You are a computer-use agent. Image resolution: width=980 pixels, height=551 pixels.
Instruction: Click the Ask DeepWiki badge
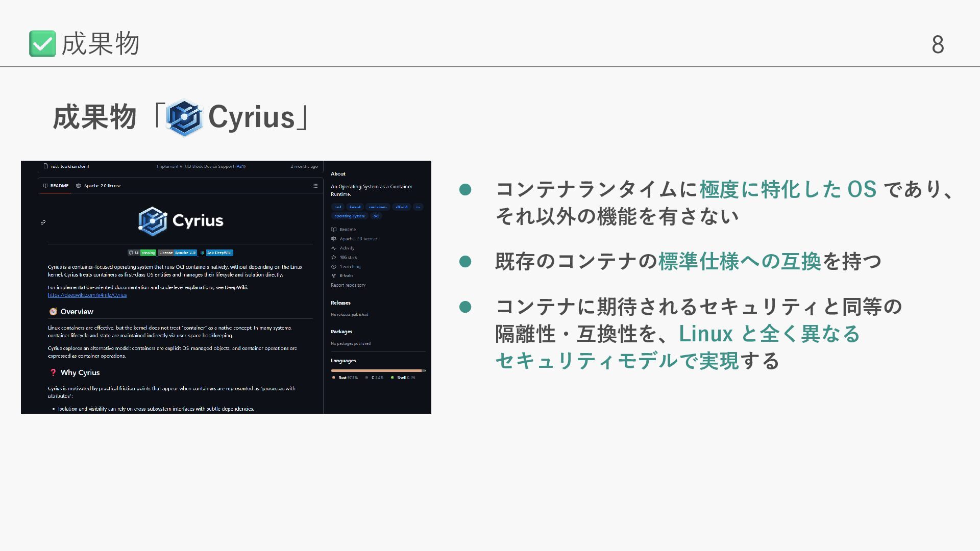click(219, 253)
